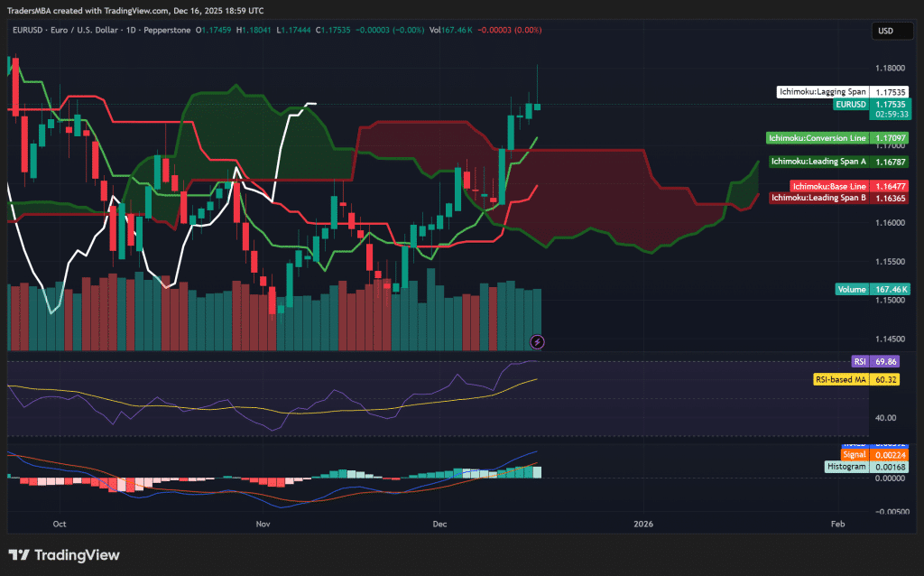Image resolution: width=924 pixels, height=576 pixels.
Task: Click the Dec label on the time axis
Action: point(439,524)
